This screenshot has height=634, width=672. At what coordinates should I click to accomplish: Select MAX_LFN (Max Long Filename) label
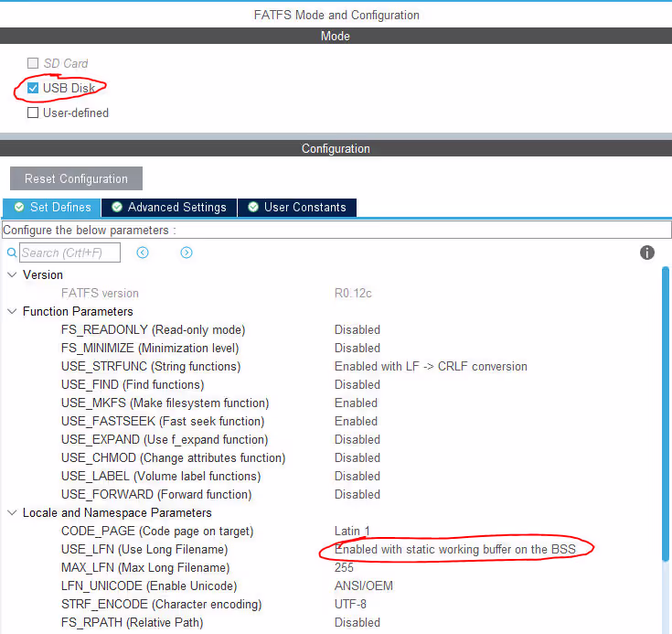(145, 567)
